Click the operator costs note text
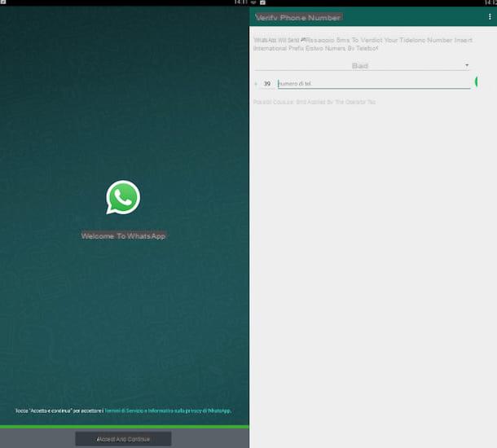Screen dimensions: 497x448 pyautogui.click(x=314, y=102)
